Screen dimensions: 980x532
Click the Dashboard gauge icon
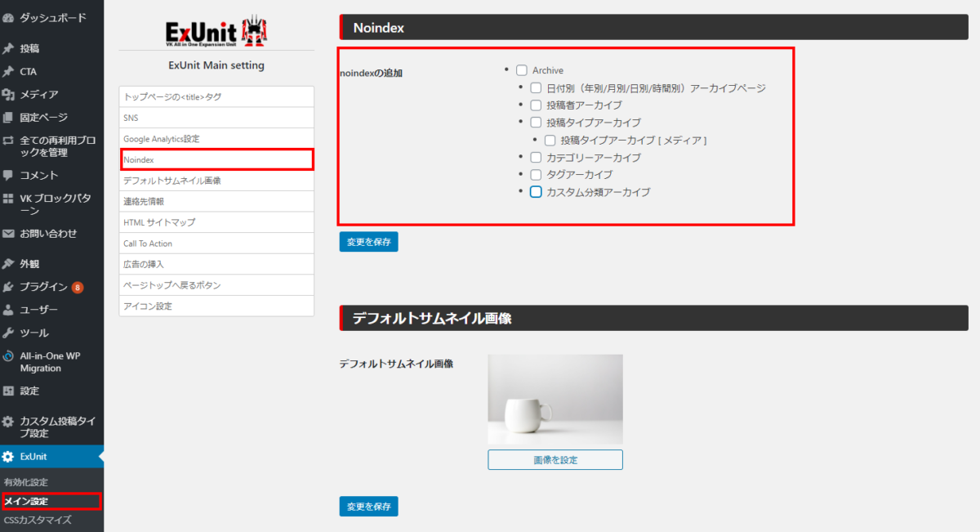pyautogui.click(x=8, y=17)
